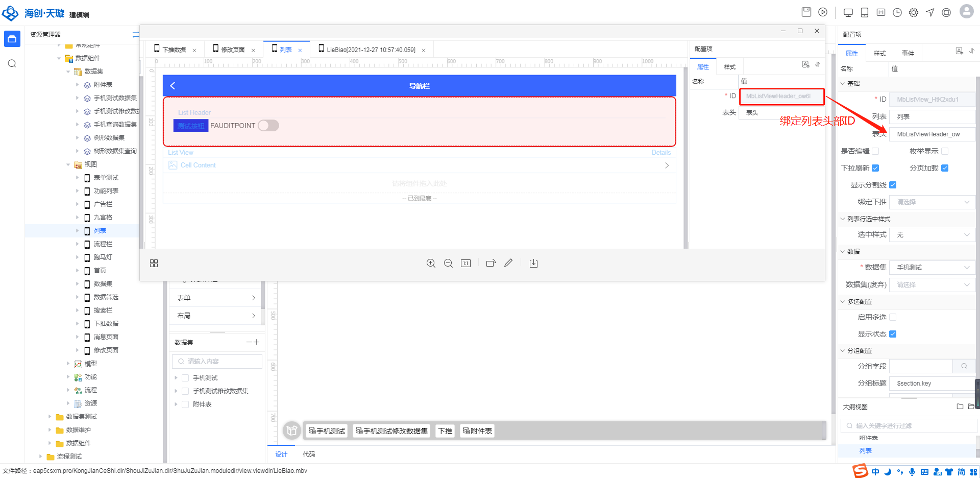Uncheck the 下拉刷新 checkbox

pos(875,168)
